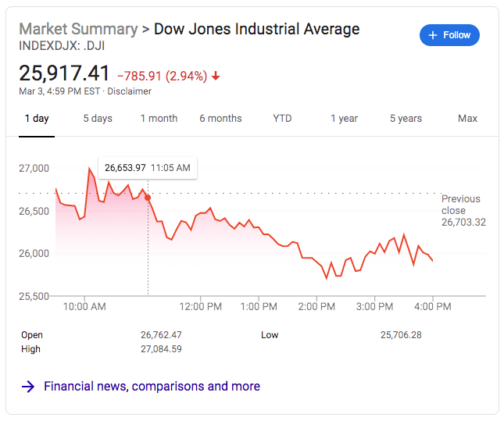This screenshot has height=421, width=504.
Task: Switch to the 5 days tab
Action: click(98, 119)
